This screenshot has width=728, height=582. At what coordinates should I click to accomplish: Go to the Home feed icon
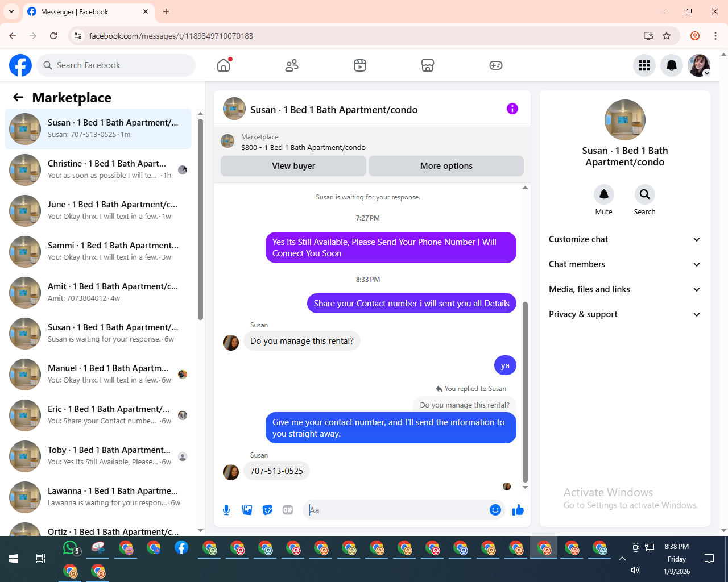pyautogui.click(x=224, y=65)
